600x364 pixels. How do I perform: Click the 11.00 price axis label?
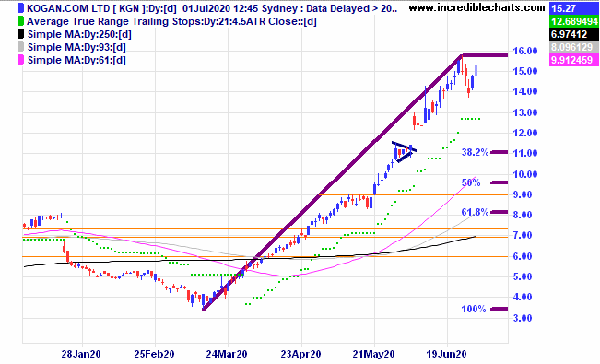pyautogui.click(x=525, y=153)
